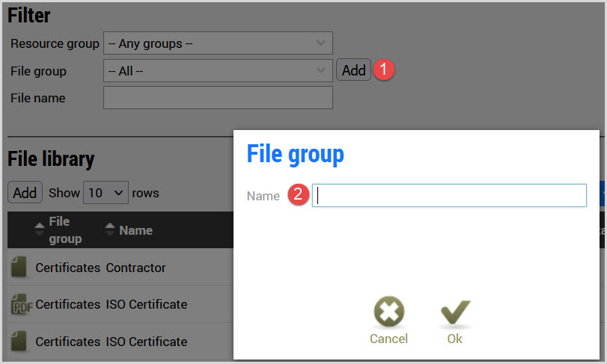Focus the Name field in File group dialog
Image resolution: width=607 pixels, height=364 pixels.
[x=449, y=195]
